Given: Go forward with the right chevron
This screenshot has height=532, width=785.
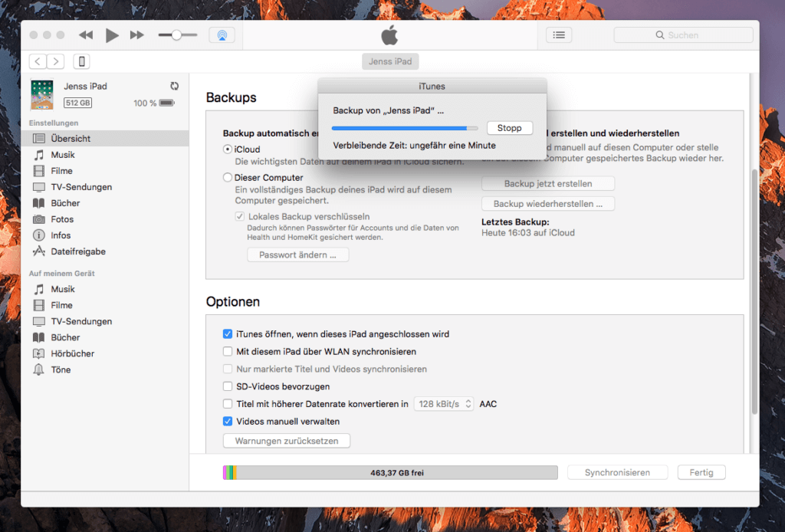Looking at the screenshot, I should (55, 61).
